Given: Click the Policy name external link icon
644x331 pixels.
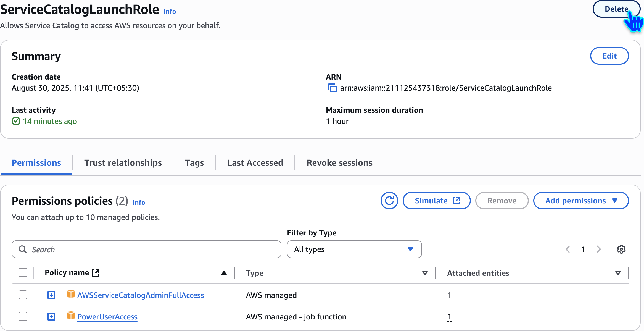Looking at the screenshot, I should [96, 273].
